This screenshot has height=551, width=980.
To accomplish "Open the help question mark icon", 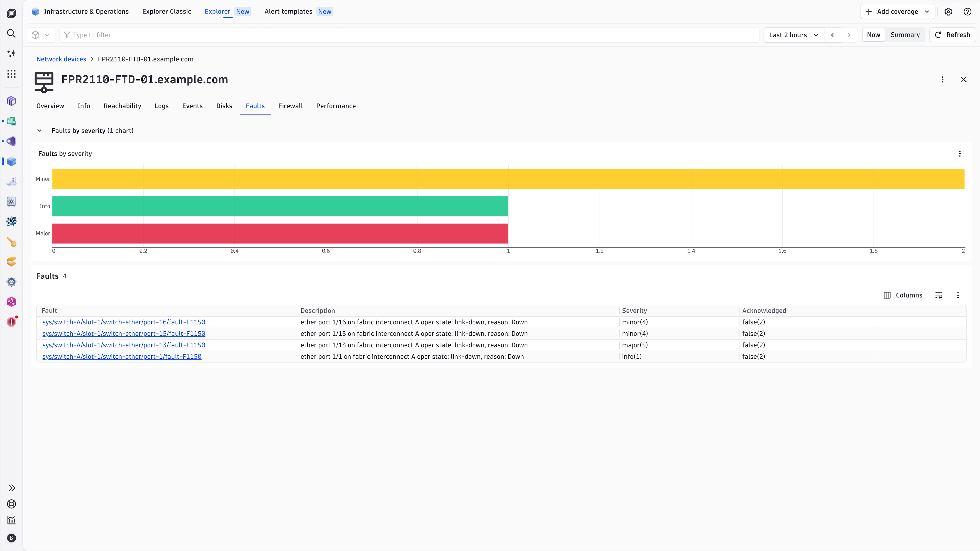I will coord(967,12).
